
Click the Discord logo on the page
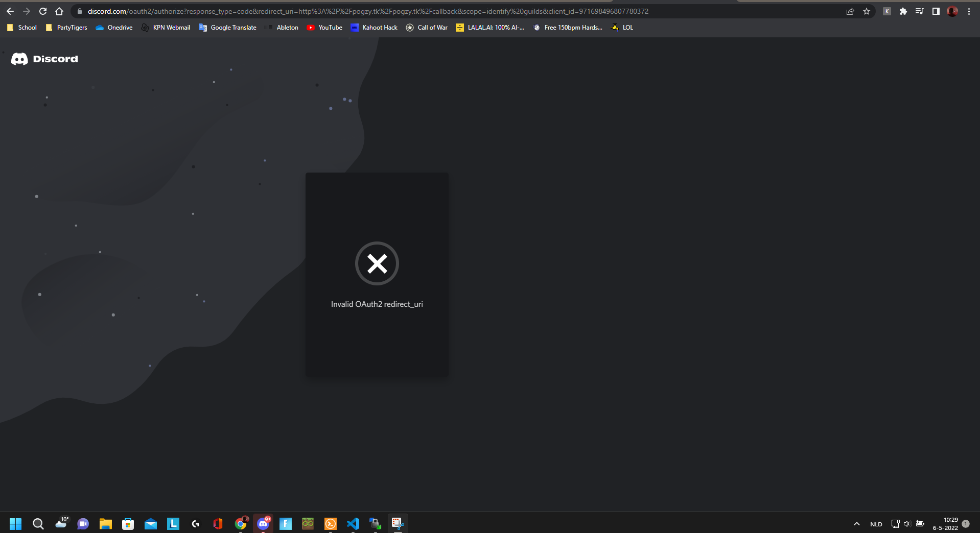44,59
